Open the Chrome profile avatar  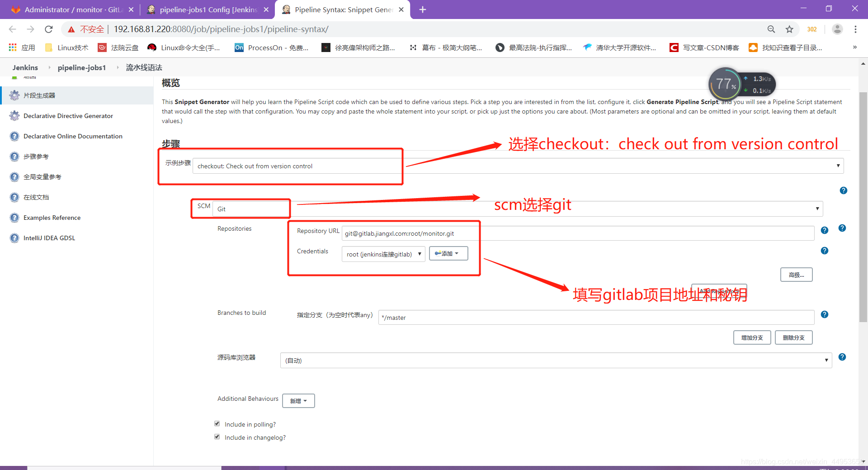click(837, 29)
